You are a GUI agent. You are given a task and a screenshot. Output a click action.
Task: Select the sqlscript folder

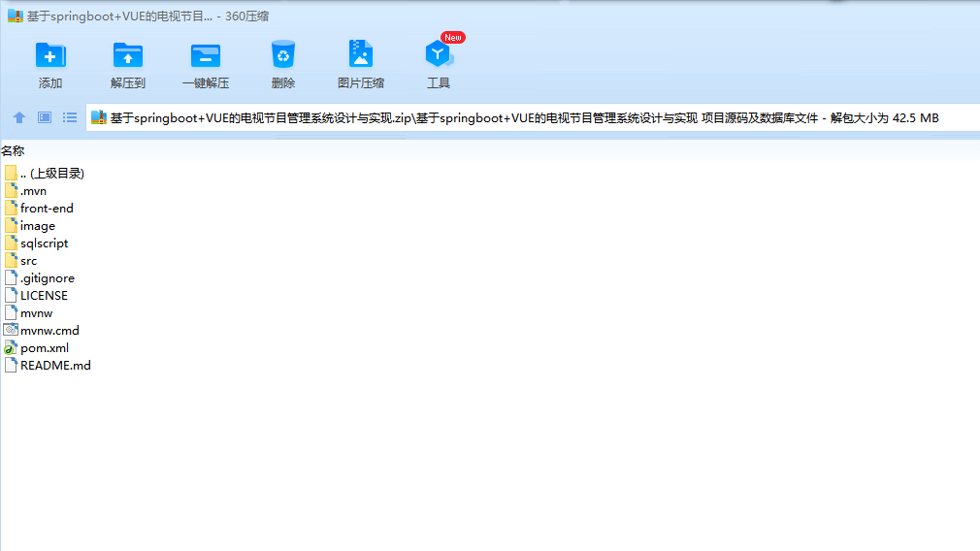(x=36, y=243)
